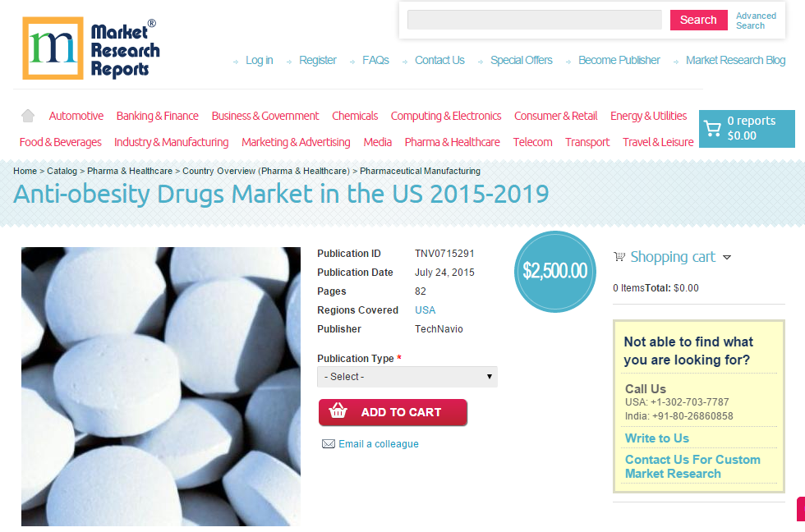805x532 pixels.
Task: Click the blue $2,500.00 price badge
Action: tap(554, 272)
